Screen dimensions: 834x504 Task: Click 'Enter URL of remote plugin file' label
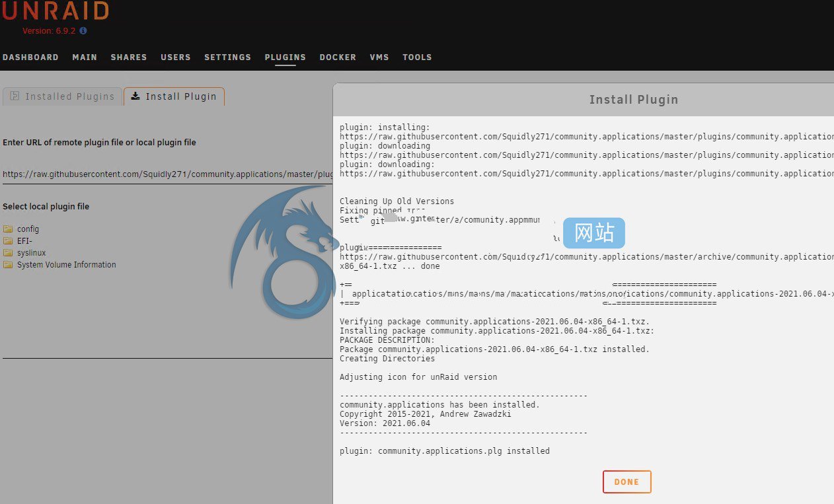click(x=99, y=143)
